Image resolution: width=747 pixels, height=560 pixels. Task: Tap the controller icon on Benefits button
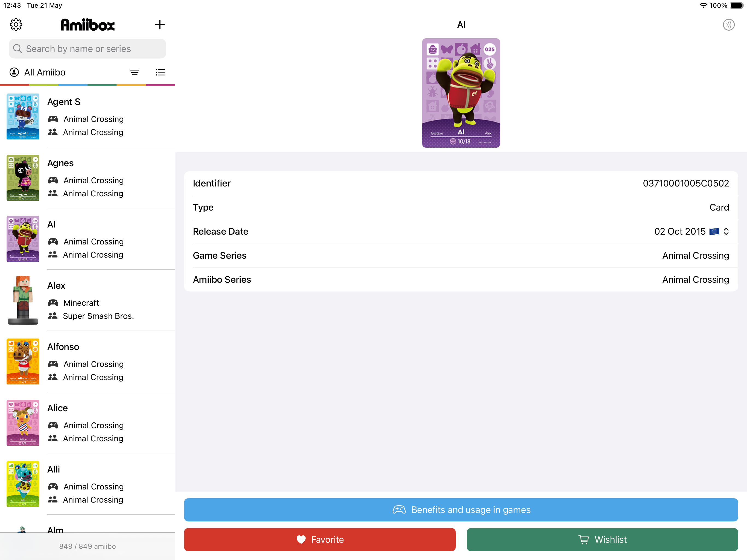399,510
